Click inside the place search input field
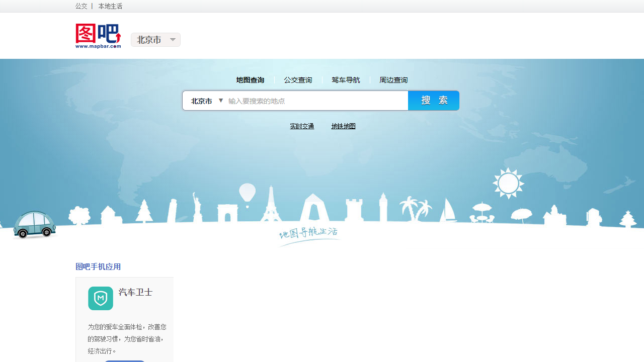 (312, 101)
